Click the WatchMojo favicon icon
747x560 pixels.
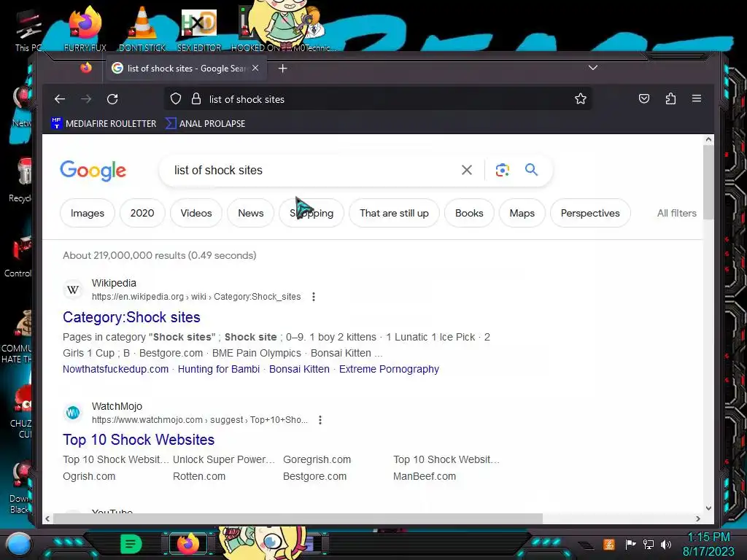click(73, 413)
